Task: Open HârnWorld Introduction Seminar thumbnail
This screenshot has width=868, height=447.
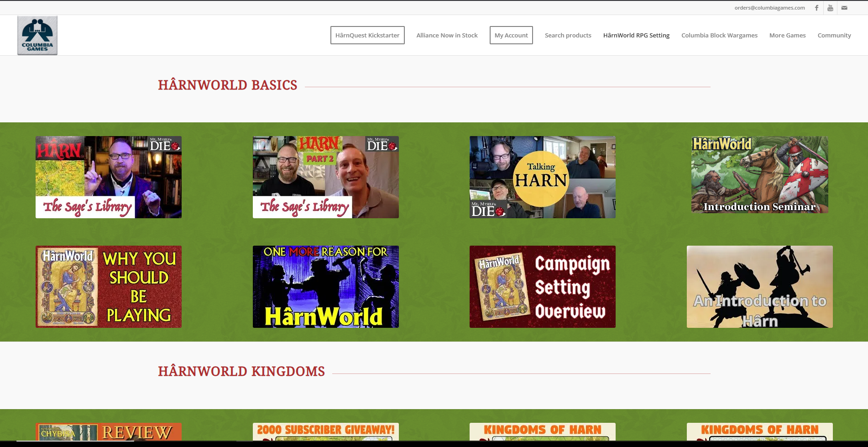Action: [x=760, y=174]
